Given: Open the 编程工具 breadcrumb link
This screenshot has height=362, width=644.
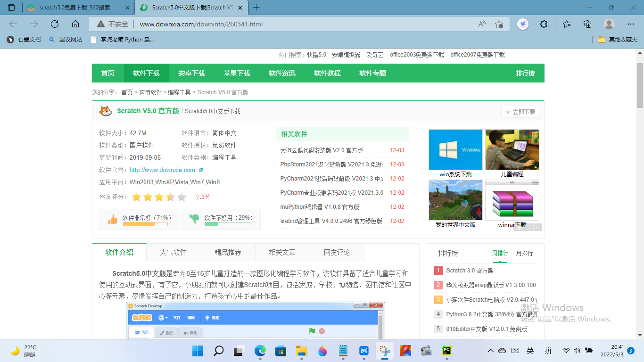Looking at the screenshot, I should tap(180, 92).
